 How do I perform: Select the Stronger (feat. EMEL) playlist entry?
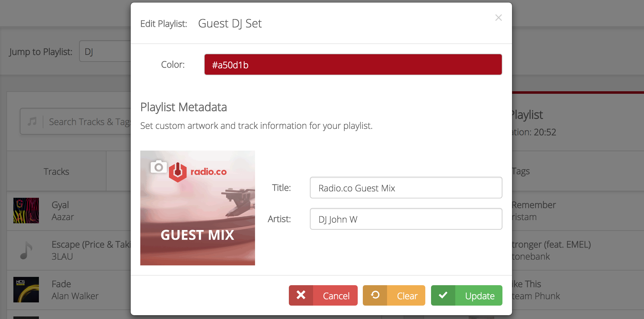[578, 250]
